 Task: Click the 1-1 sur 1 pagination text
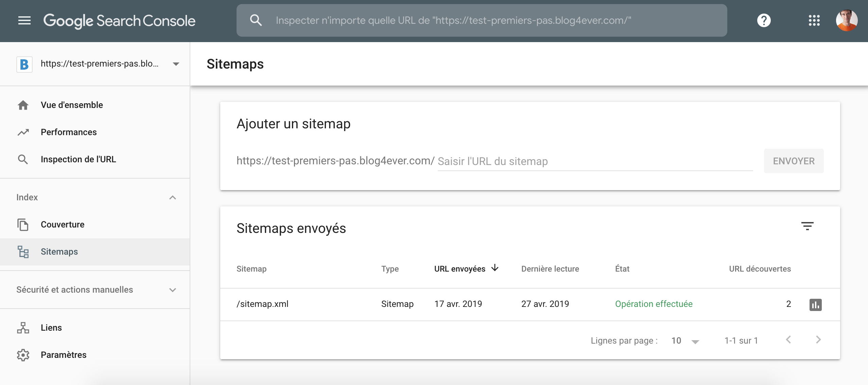pos(741,341)
